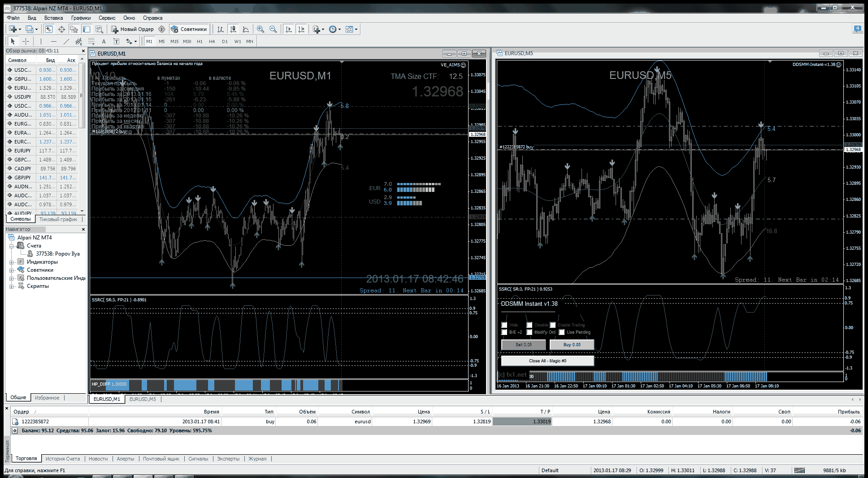Open the Файл menu
Image resolution: width=868 pixels, height=478 pixels.
coord(13,18)
